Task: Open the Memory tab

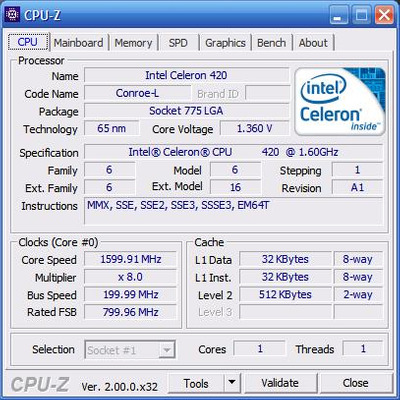Action: 133,43
